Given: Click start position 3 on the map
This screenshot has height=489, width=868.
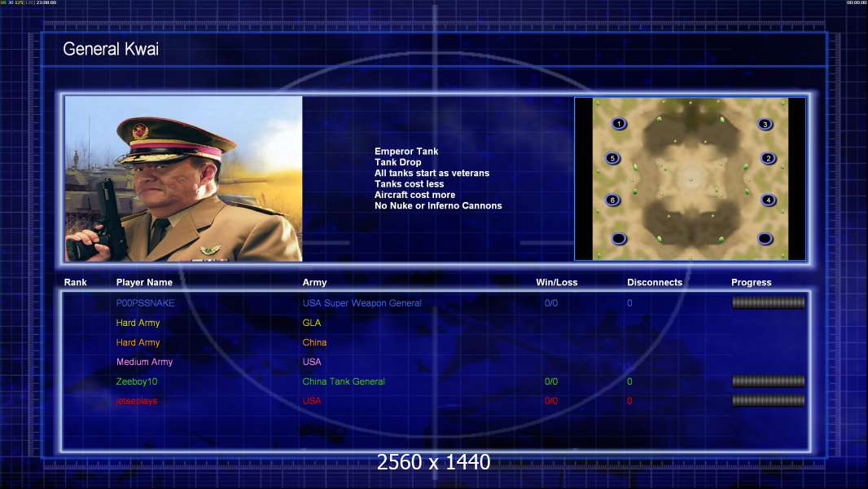Looking at the screenshot, I should click(765, 124).
